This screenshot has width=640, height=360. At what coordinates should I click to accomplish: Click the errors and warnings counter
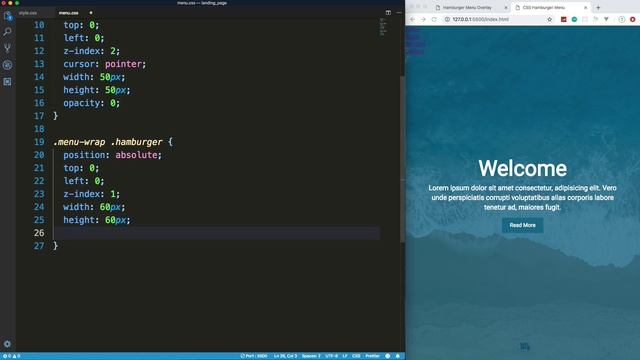11,356
